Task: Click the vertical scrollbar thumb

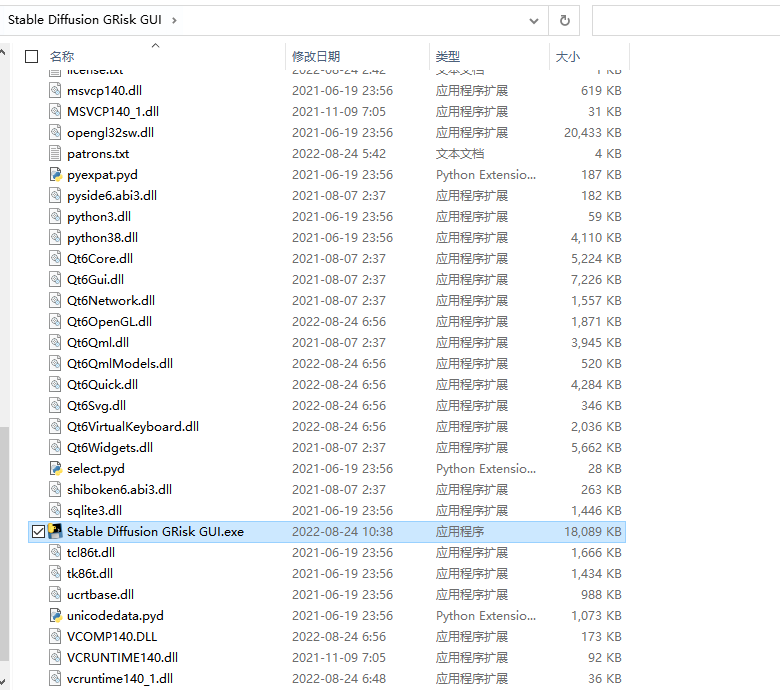Action: [4, 544]
